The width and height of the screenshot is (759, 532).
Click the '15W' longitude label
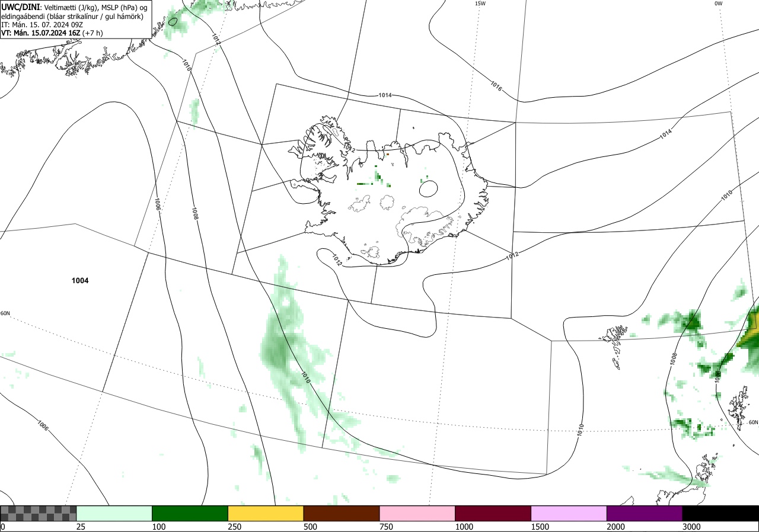point(480,4)
